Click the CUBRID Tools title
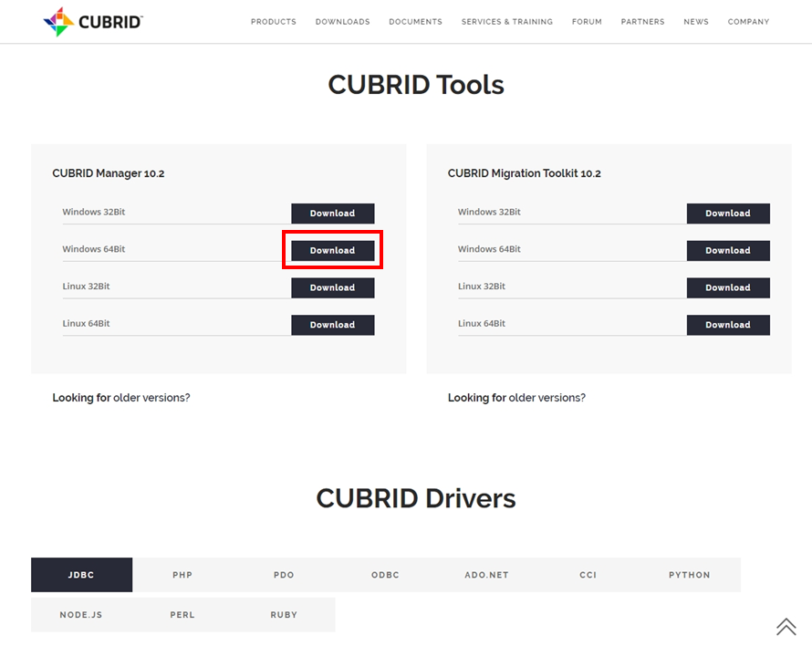Screen dimensions: 812x657 416,85
